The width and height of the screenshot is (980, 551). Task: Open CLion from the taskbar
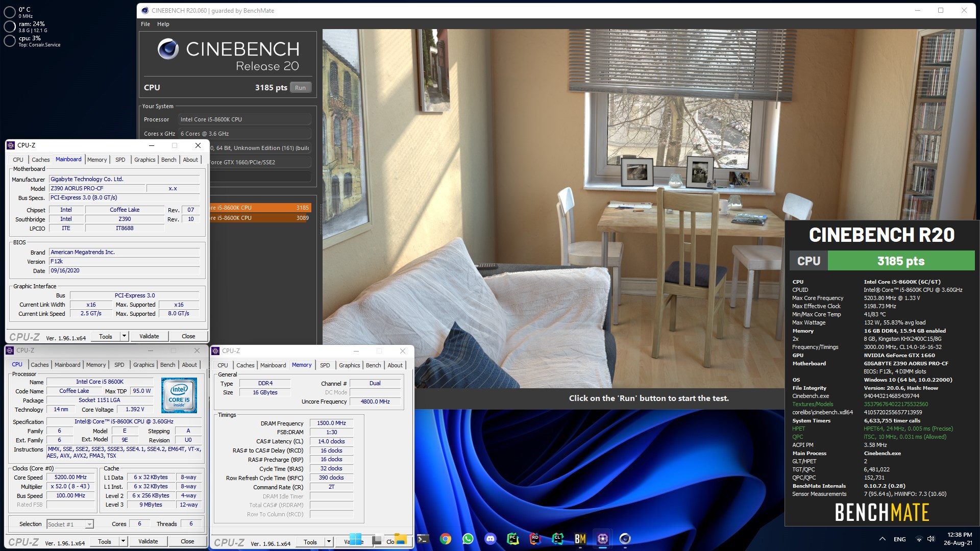pyautogui.click(x=558, y=539)
